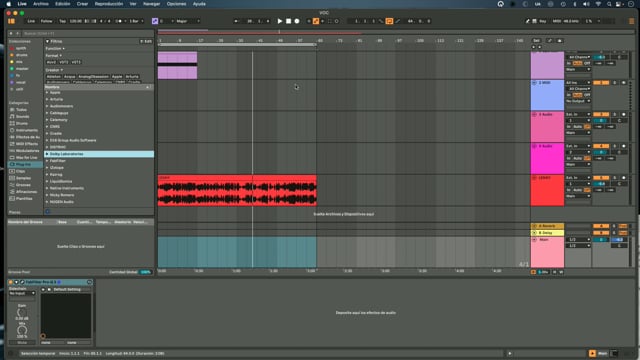Expand the FabFilter plug-in folder

pos(47,161)
